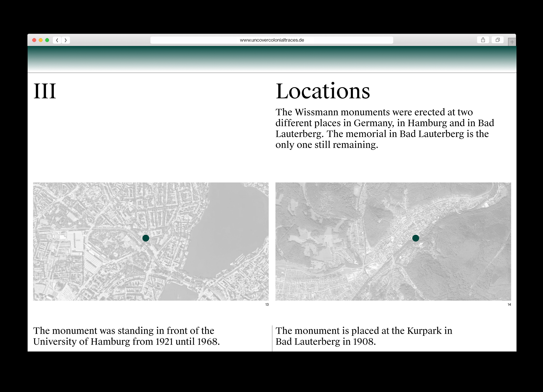Open a new tab with plus icon

pos(512,42)
